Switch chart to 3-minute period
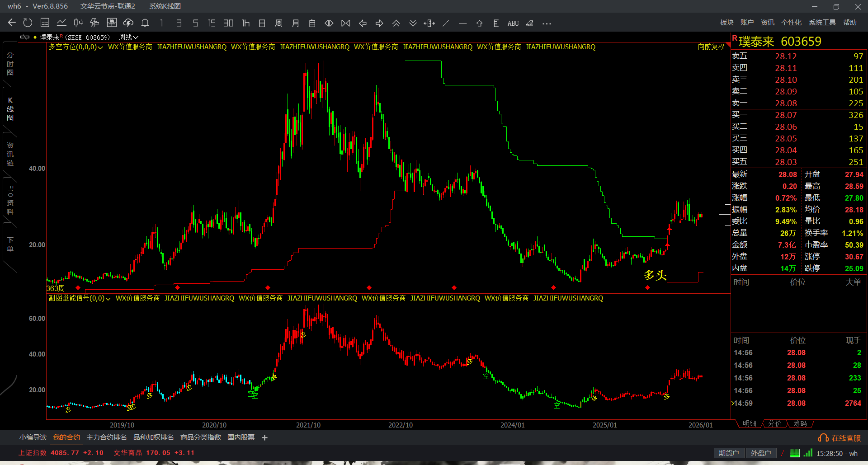 [179, 23]
